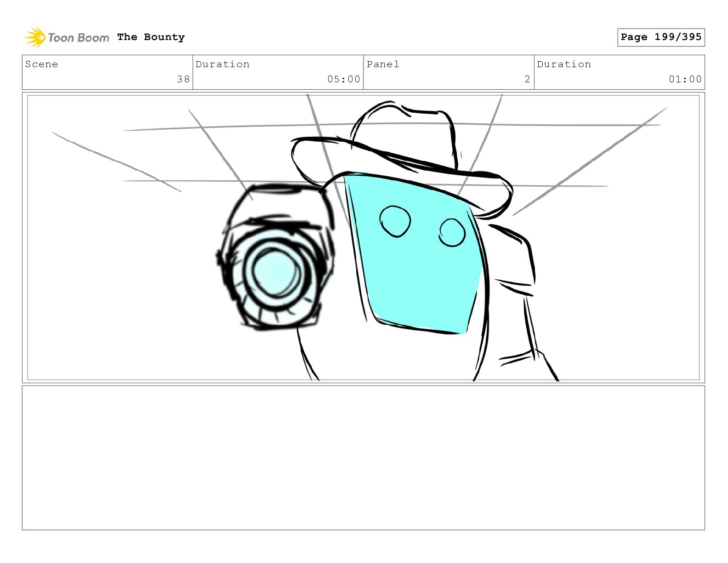Click the "Page 199/395" box
Viewport: 728px width, 563px height.
pyautogui.click(x=661, y=37)
